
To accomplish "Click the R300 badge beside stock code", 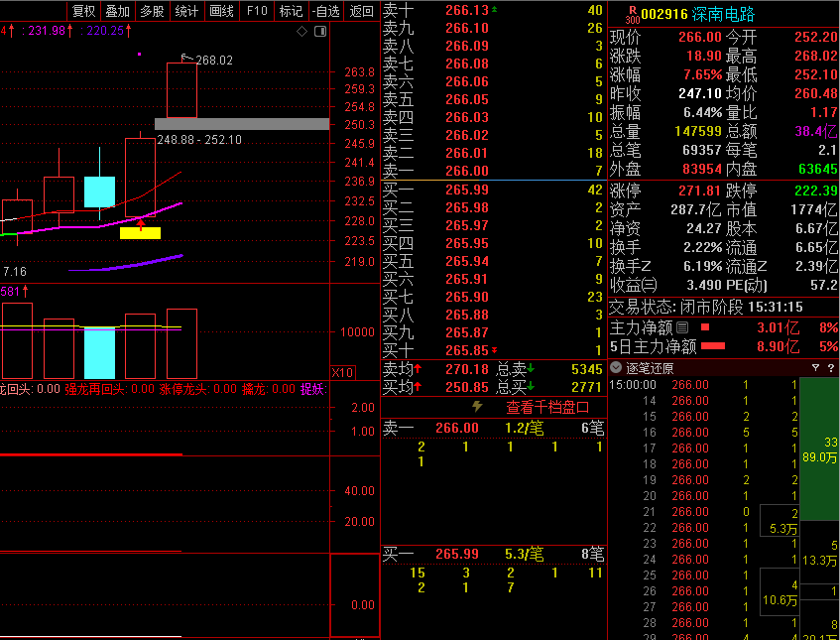I will pos(632,14).
